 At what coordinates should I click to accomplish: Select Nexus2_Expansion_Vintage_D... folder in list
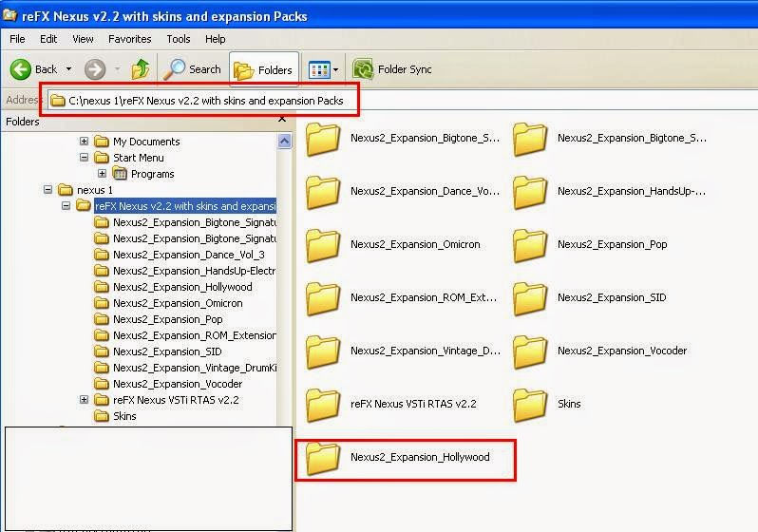404,351
